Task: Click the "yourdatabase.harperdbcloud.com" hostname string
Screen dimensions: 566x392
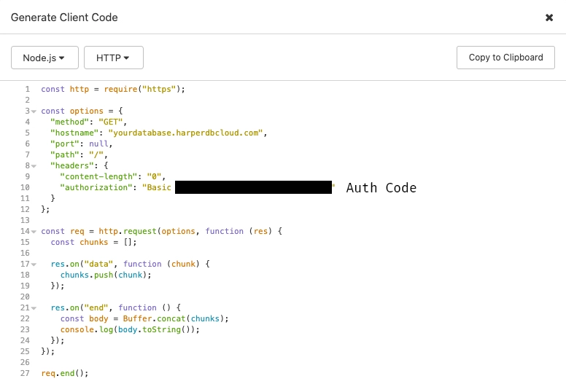Action: pos(185,133)
